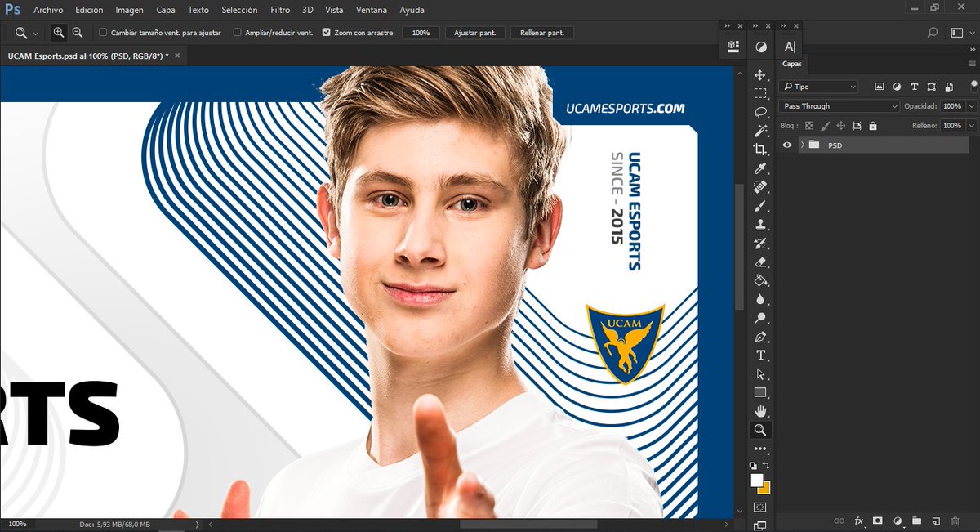Open the Adjustments panel icon
Image resolution: width=980 pixels, height=532 pixels.
coord(760,47)
